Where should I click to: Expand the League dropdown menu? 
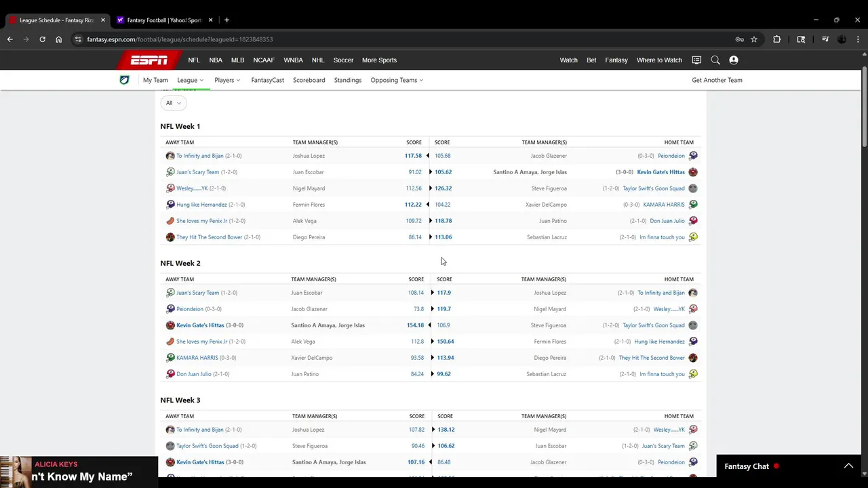[191, 80]
